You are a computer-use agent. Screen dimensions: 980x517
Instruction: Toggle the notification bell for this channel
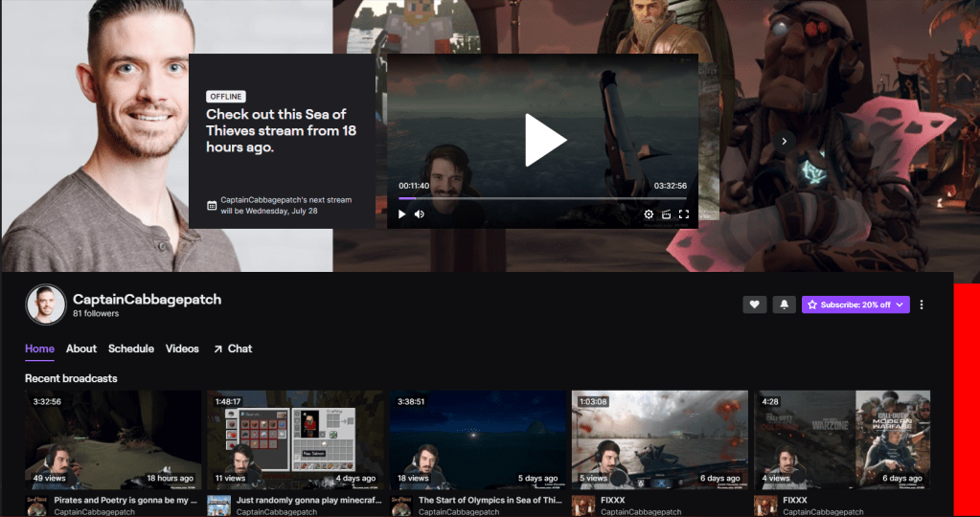784,304
